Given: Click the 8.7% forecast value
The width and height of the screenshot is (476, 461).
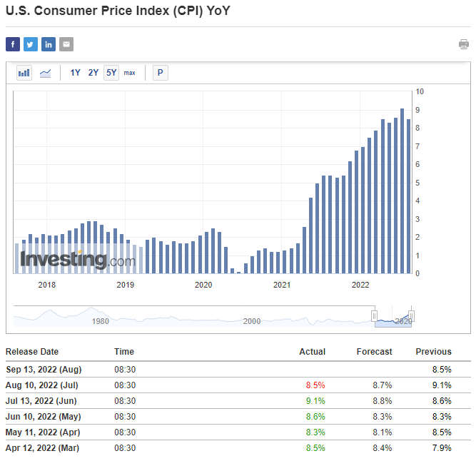Looking at the screenshot, I should pos(383,385).
